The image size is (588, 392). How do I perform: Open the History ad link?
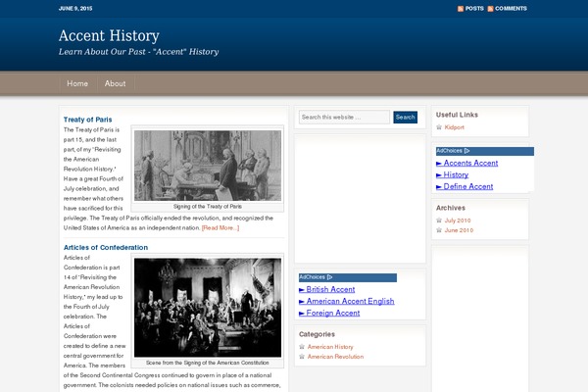[456, 174]
